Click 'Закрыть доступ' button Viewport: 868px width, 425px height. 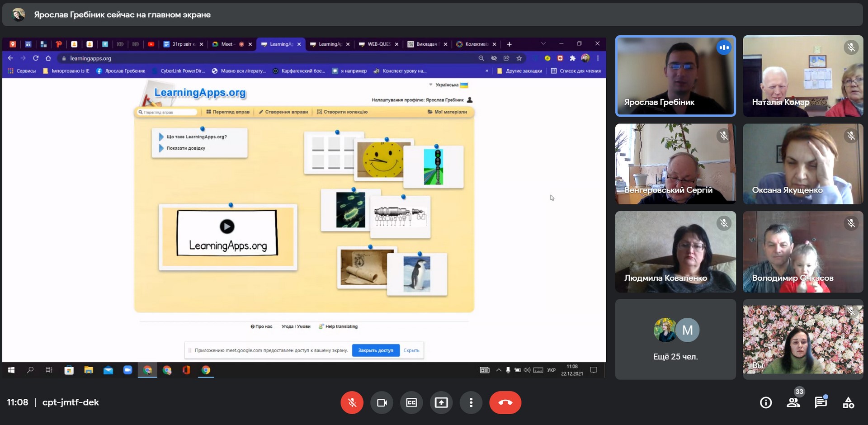click(376, 350)
